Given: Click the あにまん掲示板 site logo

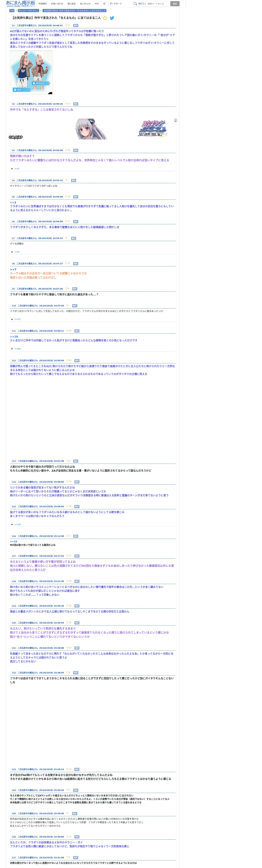Looking at the screenshot, I should [21, 4].
